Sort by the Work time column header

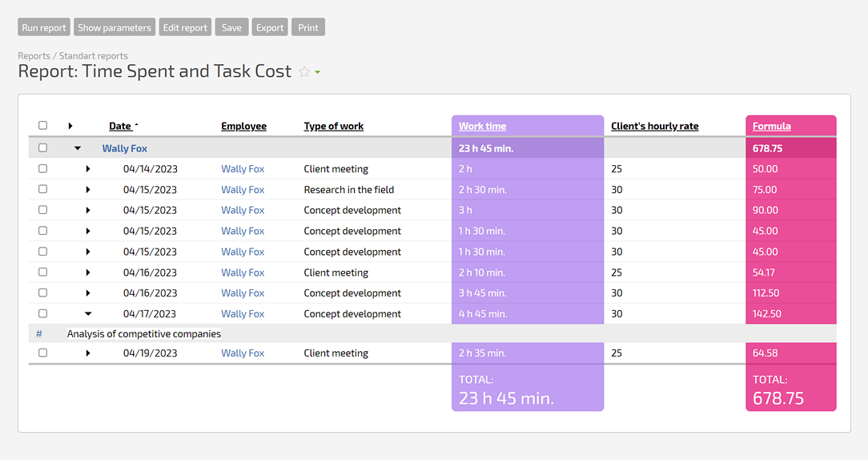click(482, 126)
